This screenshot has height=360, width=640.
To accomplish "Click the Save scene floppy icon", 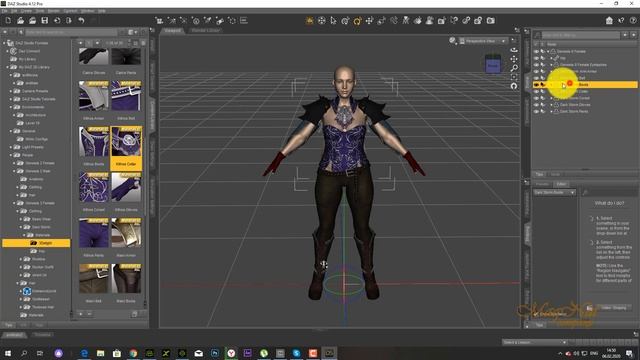I will [45, 20].
